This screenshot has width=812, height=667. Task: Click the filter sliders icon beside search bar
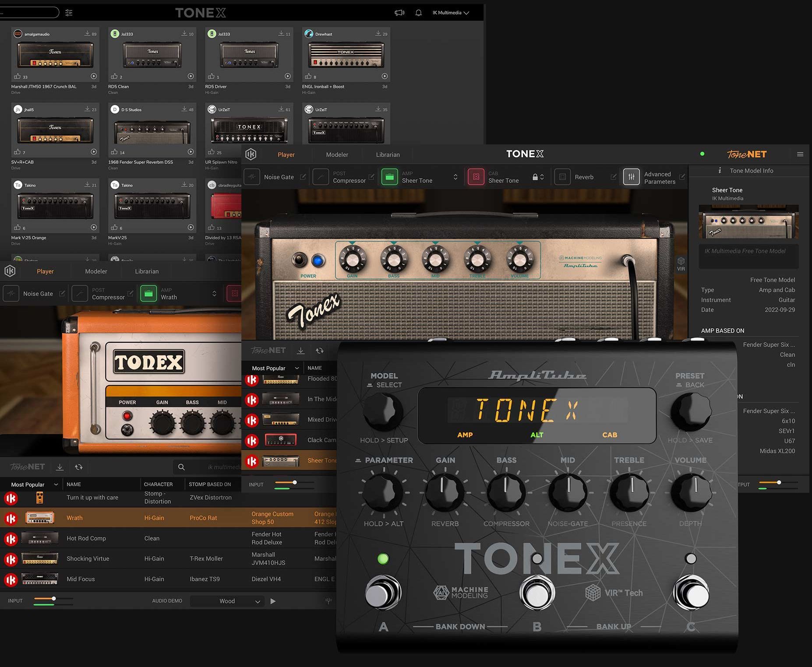[x=69, y=13]
